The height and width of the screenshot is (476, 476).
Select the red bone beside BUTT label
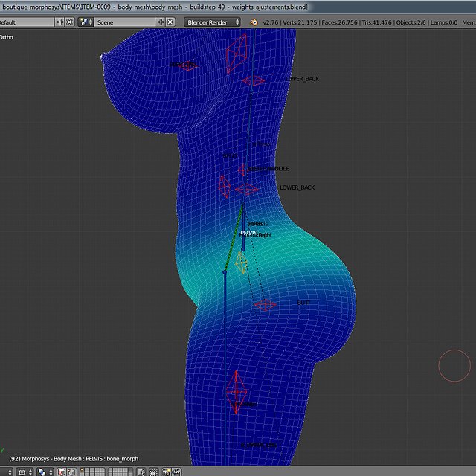[x=265, y=305]
